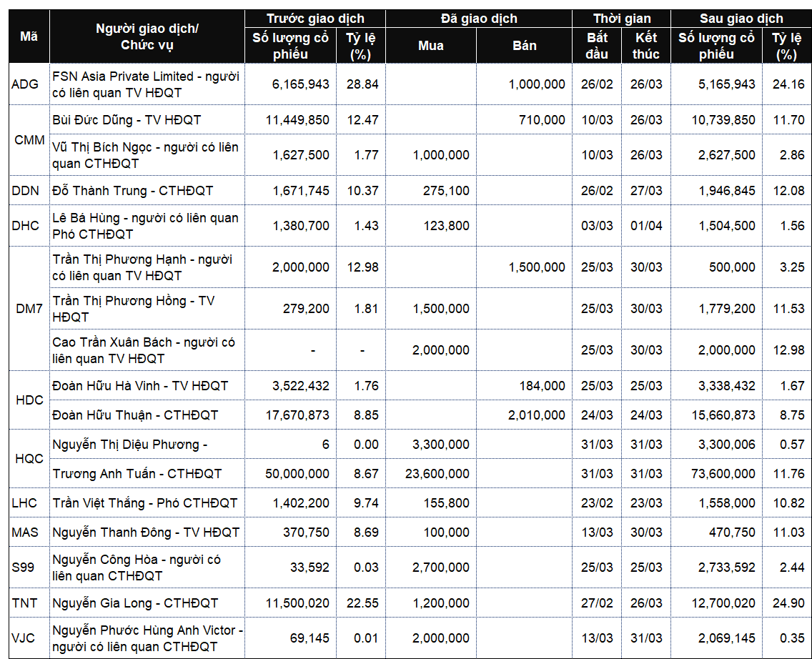Click the "Mã" column header

click(29, 36)
